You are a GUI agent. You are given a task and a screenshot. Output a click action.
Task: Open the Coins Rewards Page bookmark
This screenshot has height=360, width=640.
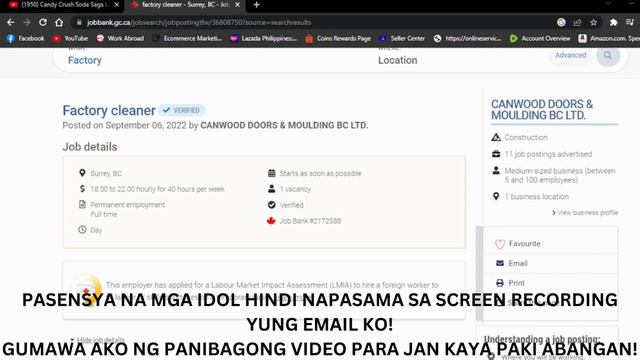338,38
